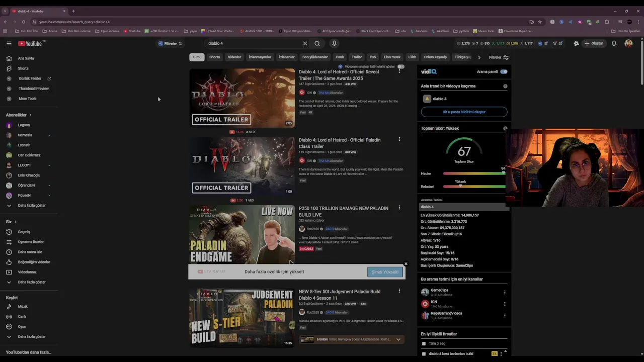Click the Hacim score slider bar
Screen dimensions: 644x362
[x=474, y=173]
